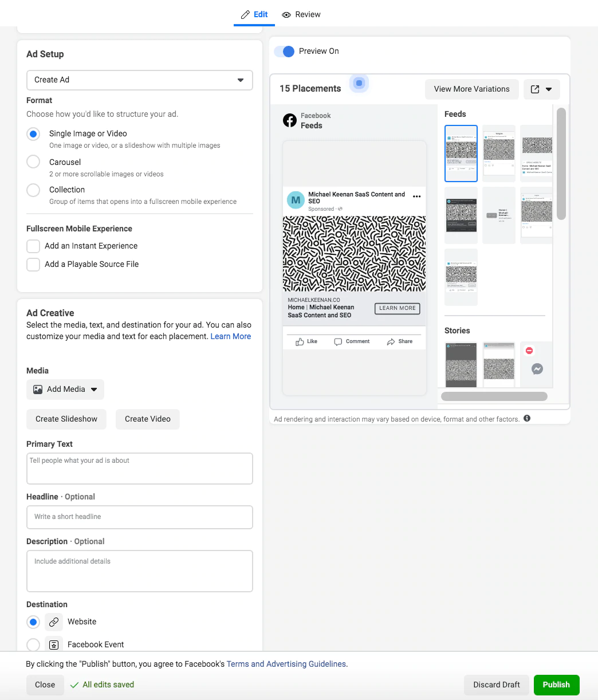Open the Add Media dropdown
This screenshot has height=700, width=598.
point(65,390)
